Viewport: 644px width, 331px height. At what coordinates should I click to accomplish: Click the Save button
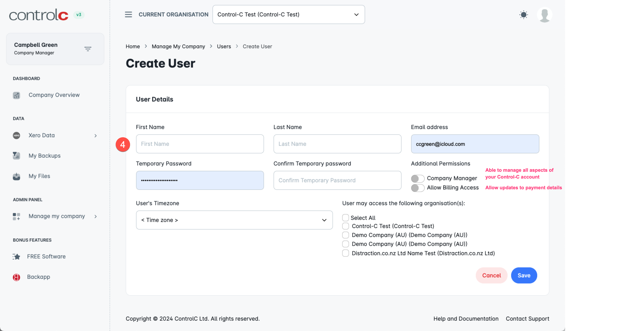click(x=524, y=275)
